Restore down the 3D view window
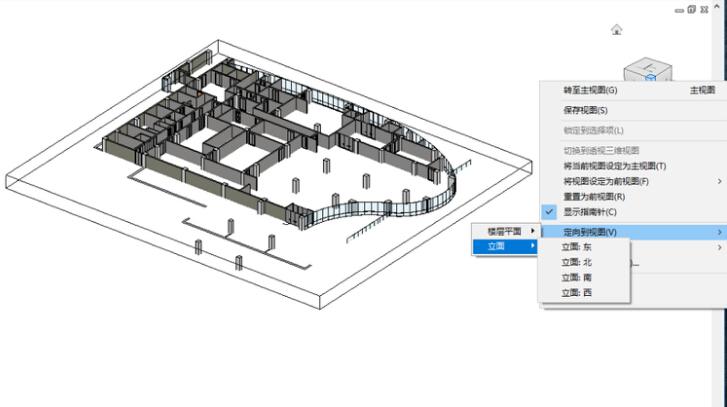The width and height of the screenshot is (727, 407). [692, 9]
